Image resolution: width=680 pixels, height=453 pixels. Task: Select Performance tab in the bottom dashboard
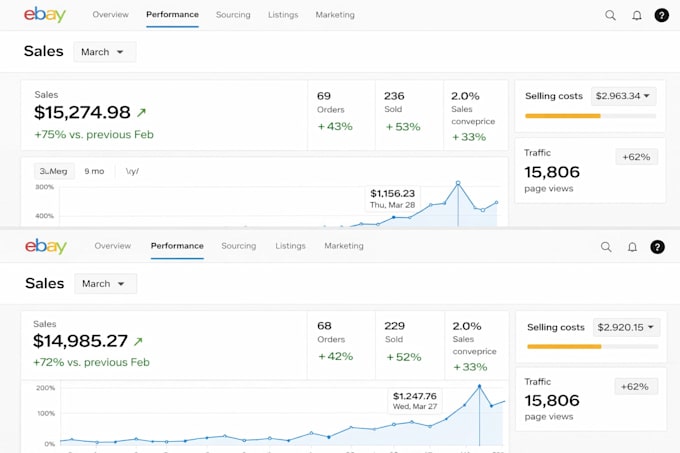tap(177, 246)
